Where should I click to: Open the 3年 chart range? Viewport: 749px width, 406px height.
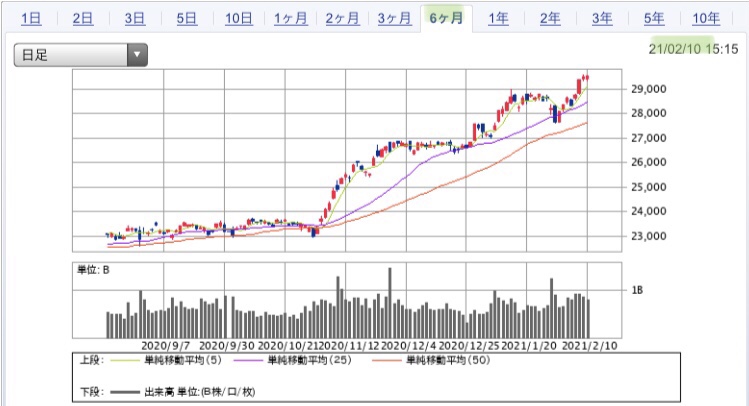602,19
